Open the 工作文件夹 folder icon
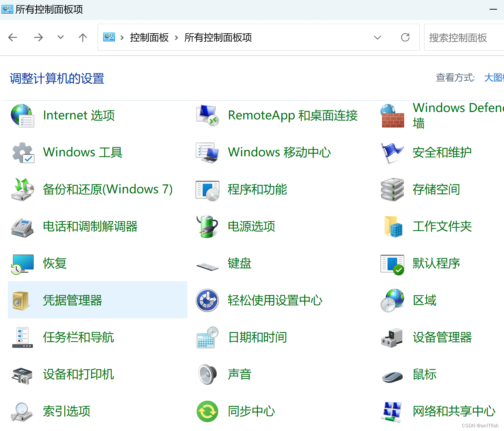Viewport: 504px width, 431px height. (393, 227)
